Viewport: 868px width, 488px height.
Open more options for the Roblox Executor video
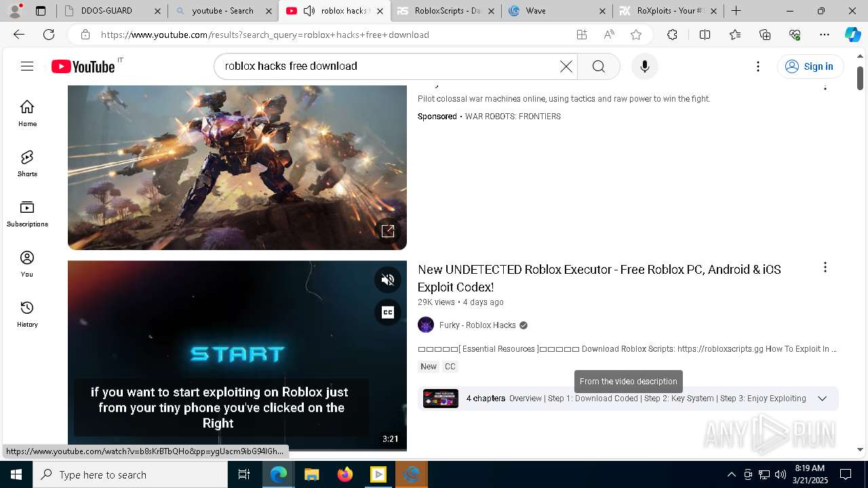coord(825,268)
